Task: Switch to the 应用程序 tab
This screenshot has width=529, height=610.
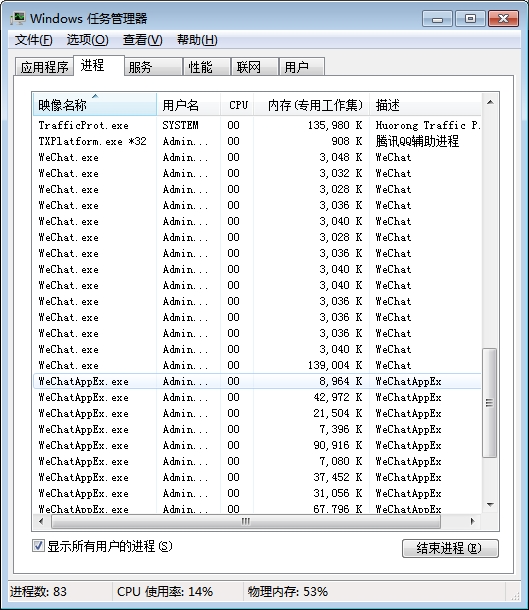Action: [x=44, y=67]
